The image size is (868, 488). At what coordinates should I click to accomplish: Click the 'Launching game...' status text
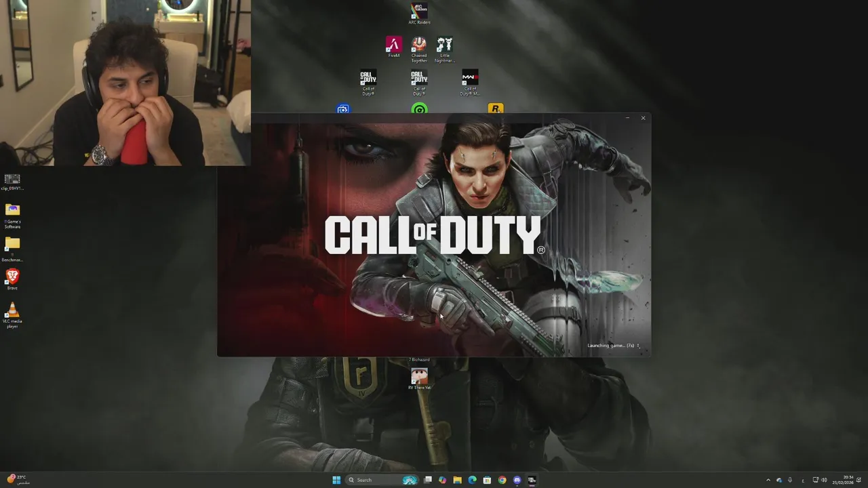pos(610,346)
